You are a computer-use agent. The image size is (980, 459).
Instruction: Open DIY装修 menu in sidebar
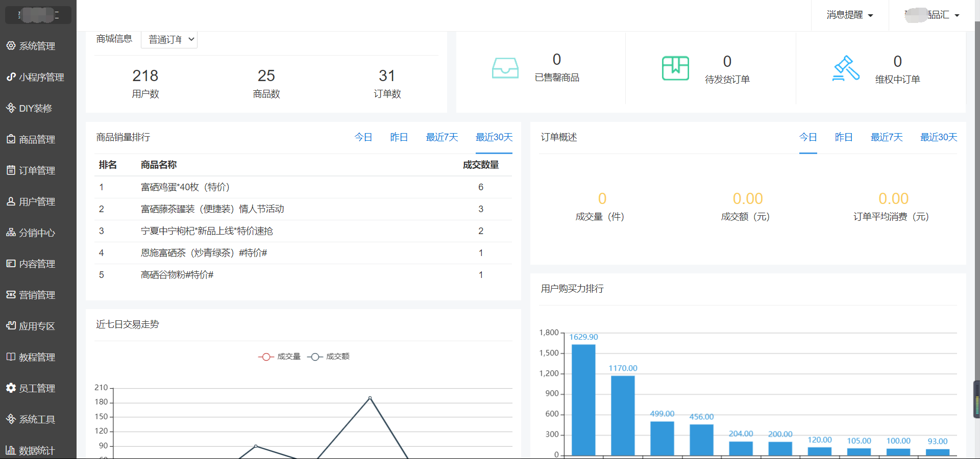click(x=38, y=108)
